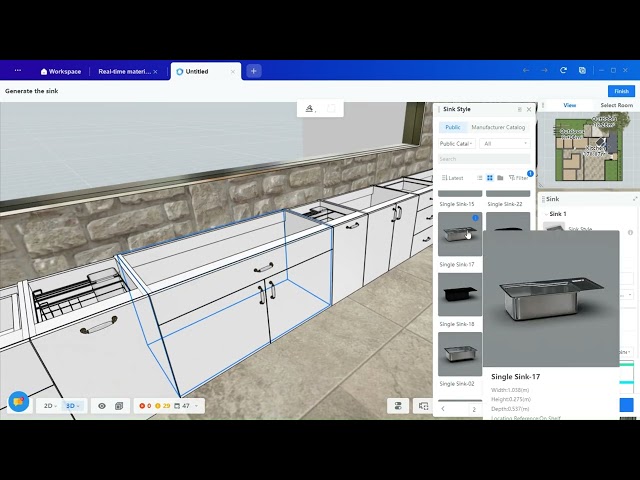Close the Real-time materi... tab

tap(155, 71)
